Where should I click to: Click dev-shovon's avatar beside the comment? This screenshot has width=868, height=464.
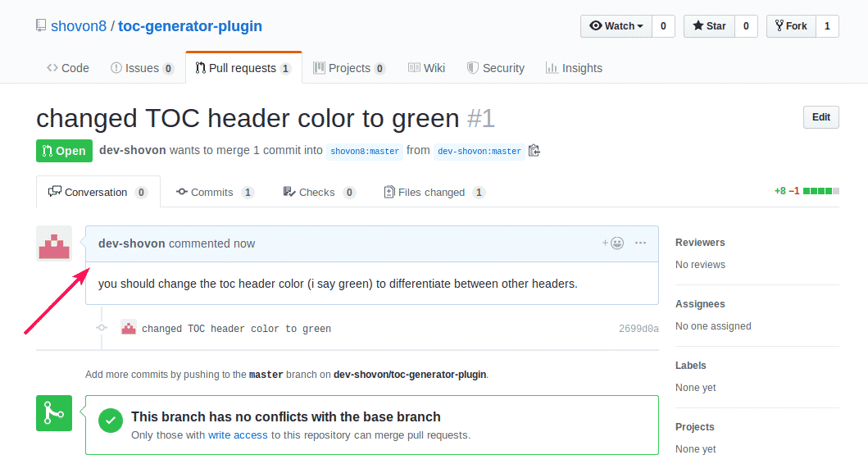[54, 243]
